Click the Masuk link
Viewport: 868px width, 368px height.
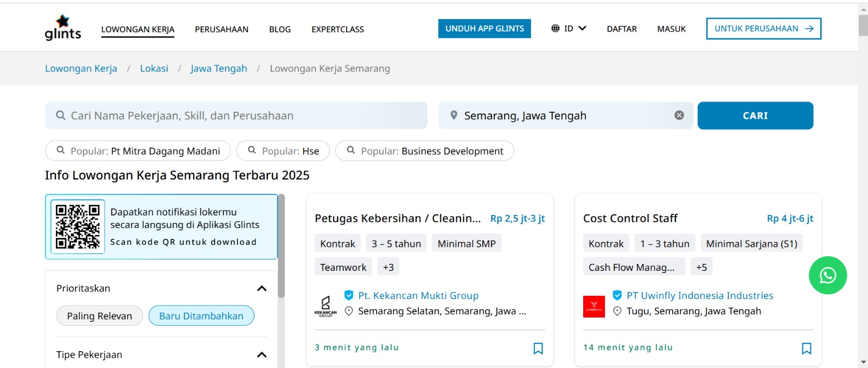point(672,29)
